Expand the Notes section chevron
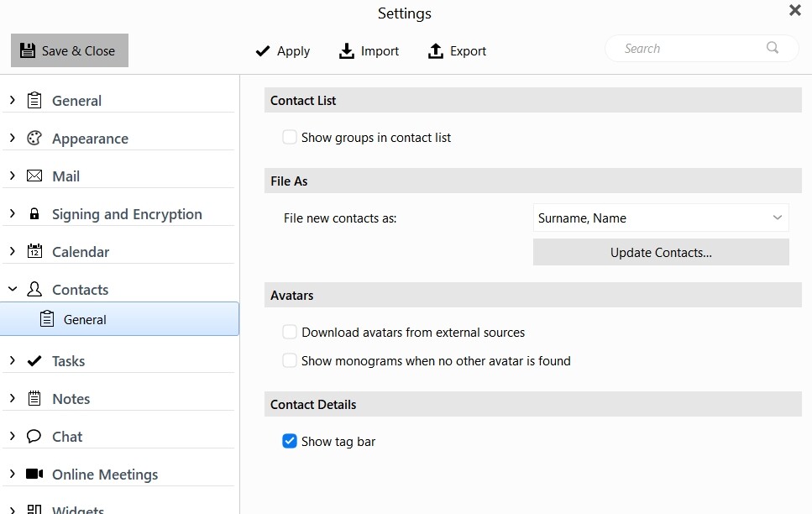Screen dimensions: 812x514 [13, 398]
